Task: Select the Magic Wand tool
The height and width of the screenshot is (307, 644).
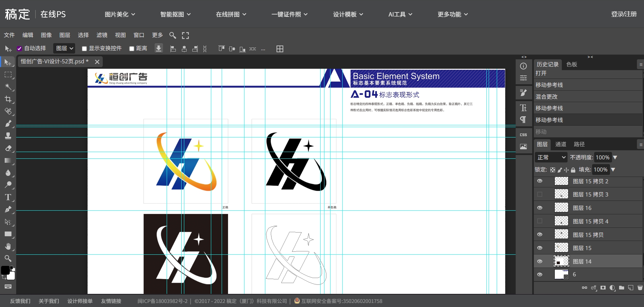Action: point(8,87)
